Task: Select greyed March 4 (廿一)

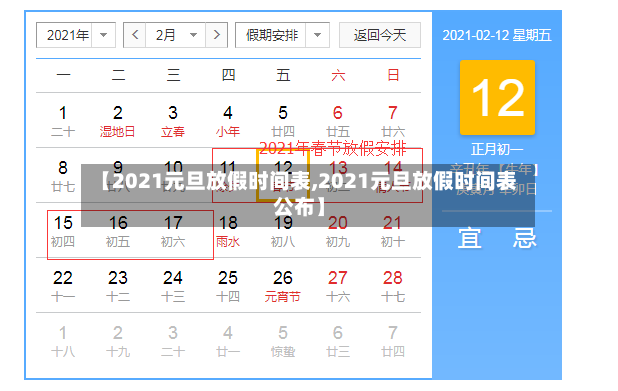Action: [x=228, y=341]
